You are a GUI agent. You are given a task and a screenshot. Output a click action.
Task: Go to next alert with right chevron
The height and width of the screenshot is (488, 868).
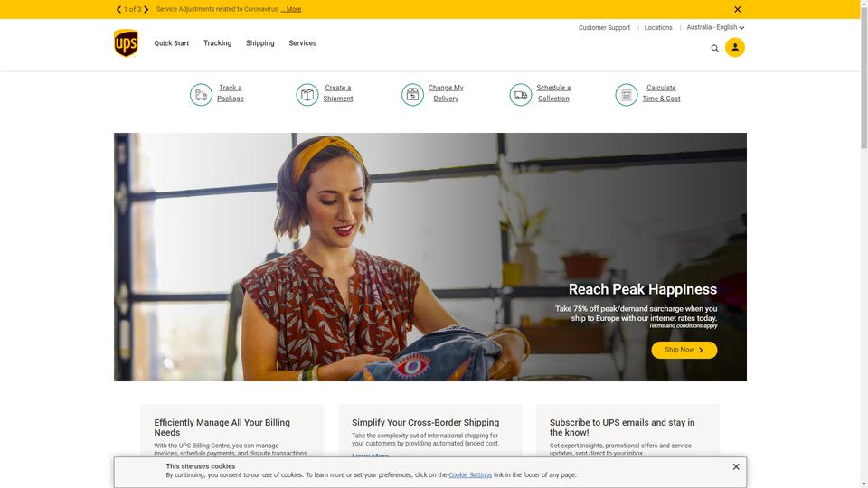coord(146,9)
